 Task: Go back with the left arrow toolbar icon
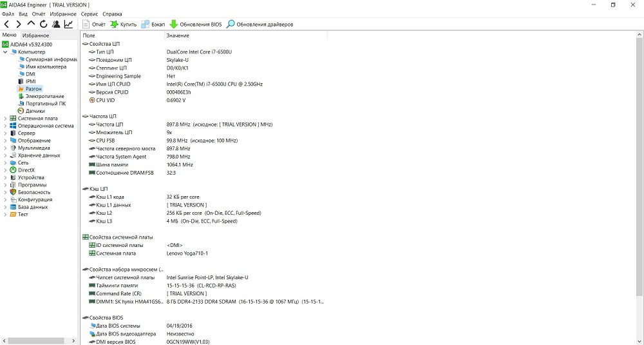point(6,25)
